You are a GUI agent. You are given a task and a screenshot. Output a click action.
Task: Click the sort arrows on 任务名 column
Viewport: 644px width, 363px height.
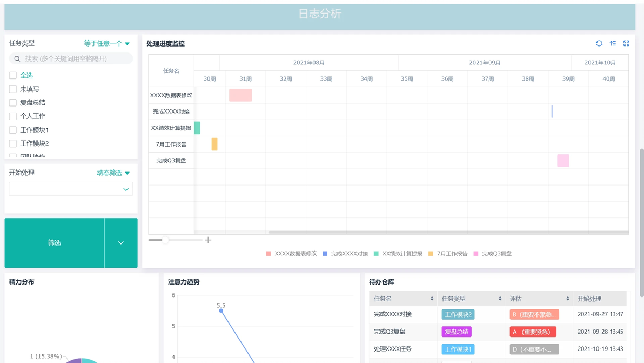click(x=432, y=298)
